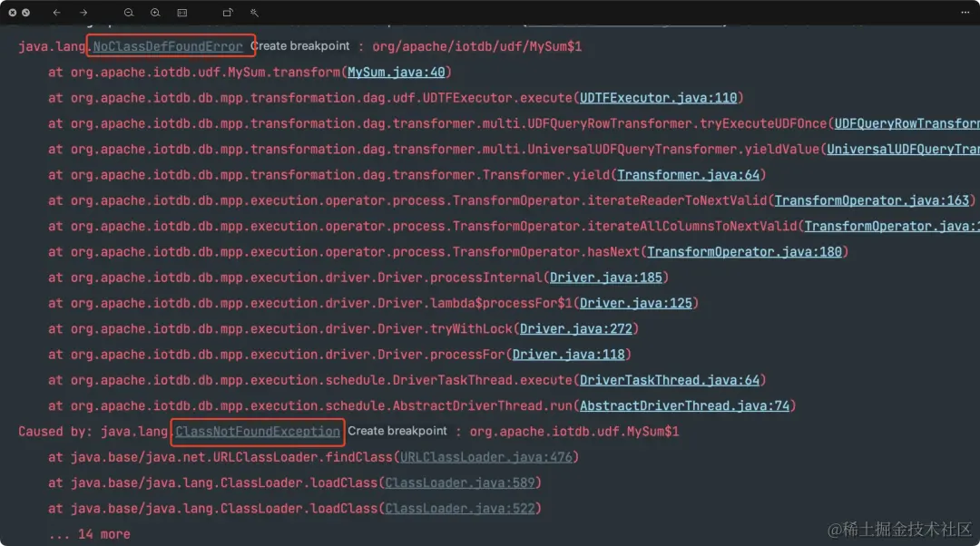Open the TransformOperator.java:163 link
Image resolution: width=980 pixels, height=546 pixels.
tap(872, 200)
